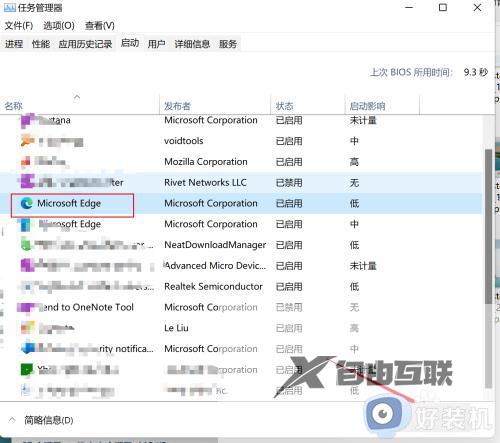Switch to the 性能 tab
Viewport: 500px width, 443px height.
[x=41, y=44]
